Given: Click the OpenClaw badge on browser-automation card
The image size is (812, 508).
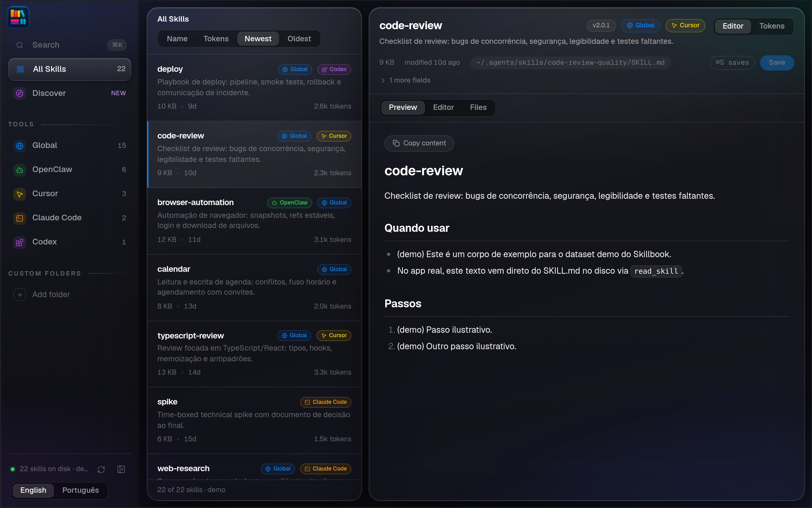Looking at the screenshot, I should [290, 203].
